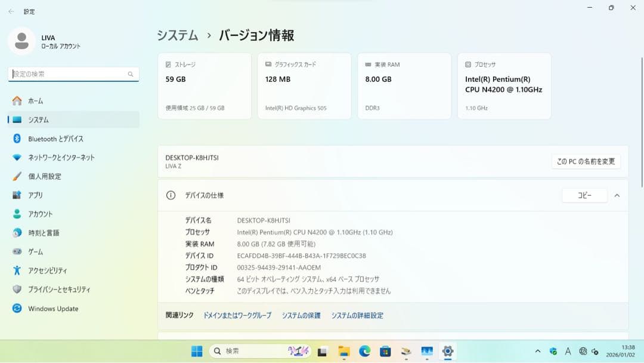Open the volume tray icon
Viewport: 644px width, 363px height.
pyautogui.click(x=595, y=352)
